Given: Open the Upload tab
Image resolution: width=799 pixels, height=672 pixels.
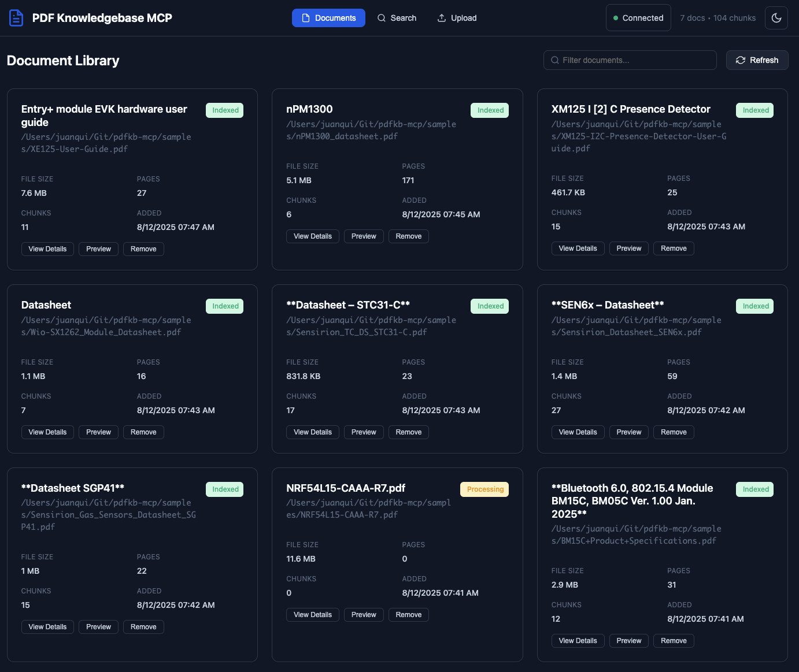Looking at the screenshot, I should point(457,18).
